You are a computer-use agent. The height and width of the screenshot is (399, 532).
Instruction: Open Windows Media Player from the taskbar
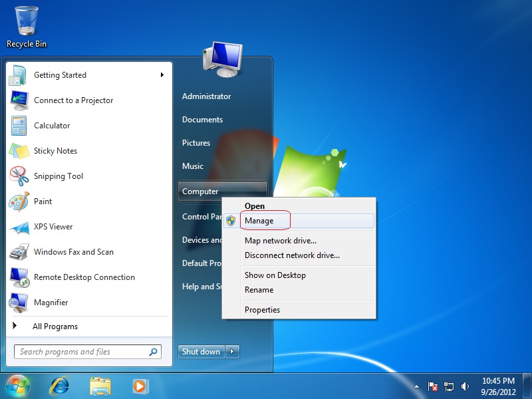(x=140, y=386)
